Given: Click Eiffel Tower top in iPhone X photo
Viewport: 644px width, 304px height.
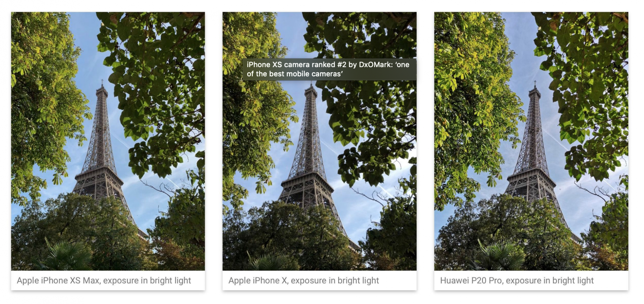Looking at the screenshot, I should coord(311,88).
